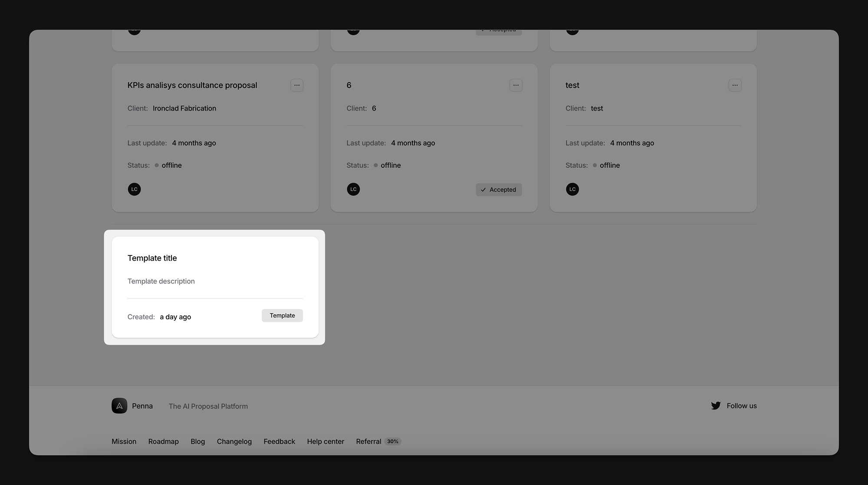Open the Template title card
This screenshot has width=868, height=485.
point(152,258)
